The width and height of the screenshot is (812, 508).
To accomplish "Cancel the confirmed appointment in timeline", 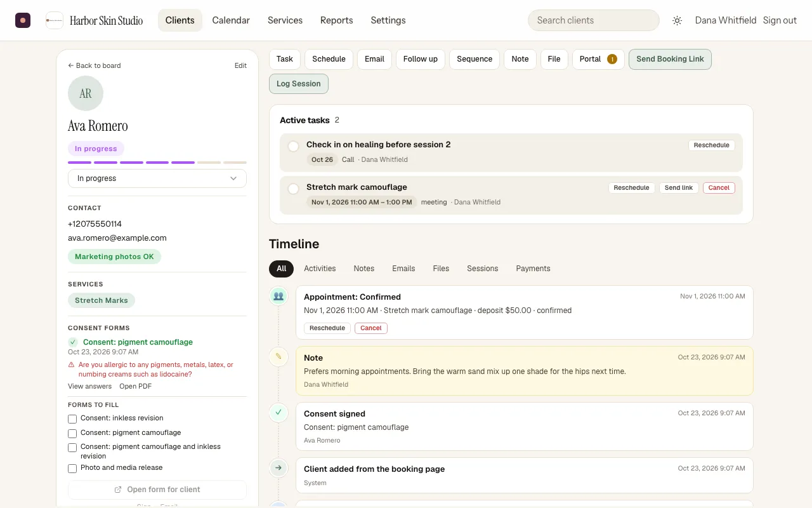I will [x=371, y=328].
